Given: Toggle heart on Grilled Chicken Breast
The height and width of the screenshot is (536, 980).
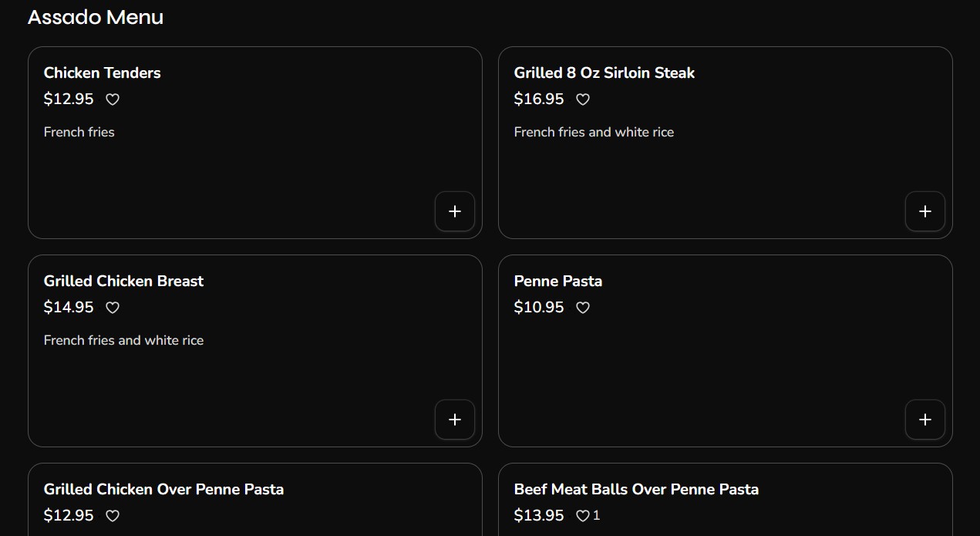Looking at the screenshot, I should (x=113, y=308).
